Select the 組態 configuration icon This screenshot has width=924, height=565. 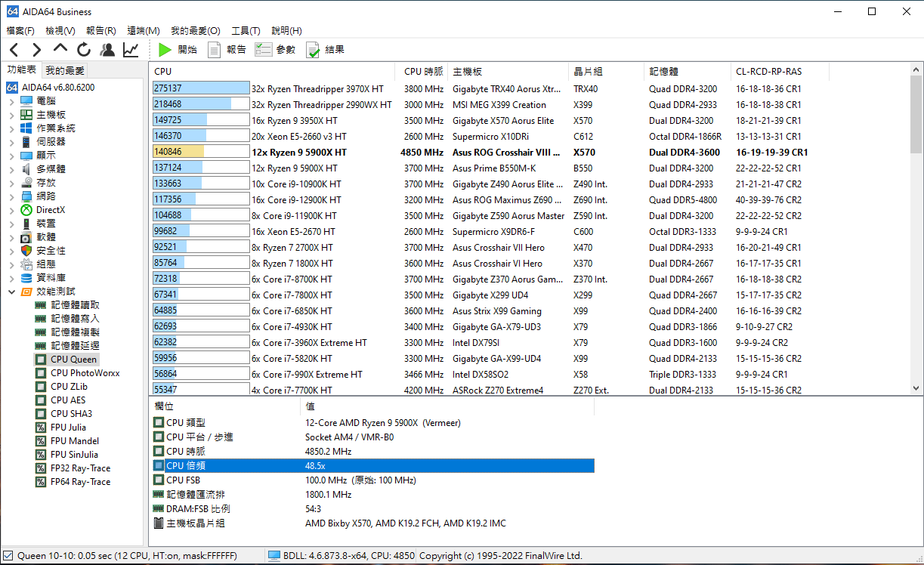point(26,264)
